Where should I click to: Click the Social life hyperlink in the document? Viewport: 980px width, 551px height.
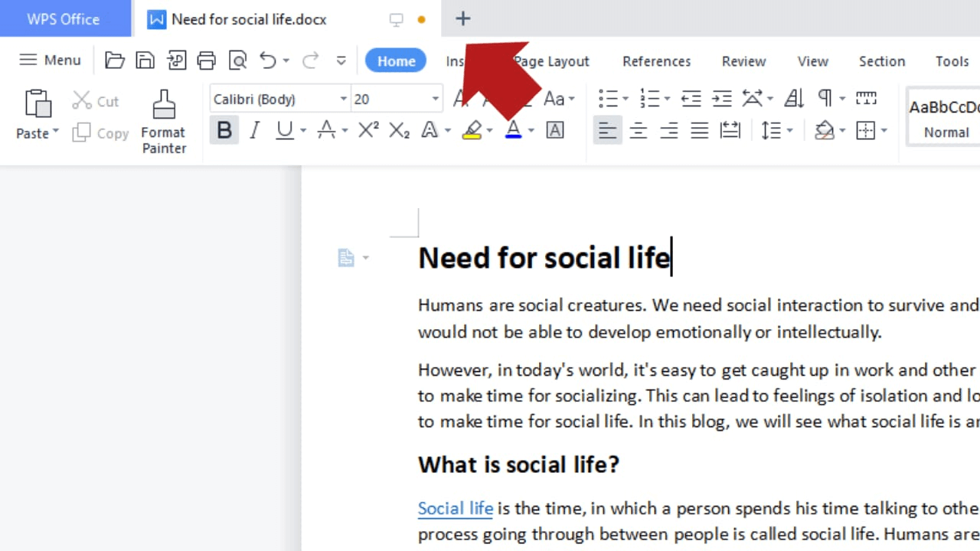455,508
